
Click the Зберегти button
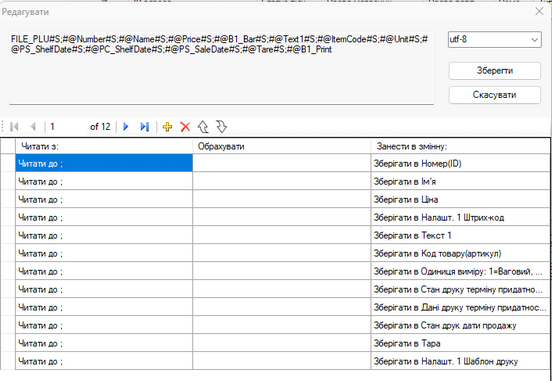pos(495,71)
